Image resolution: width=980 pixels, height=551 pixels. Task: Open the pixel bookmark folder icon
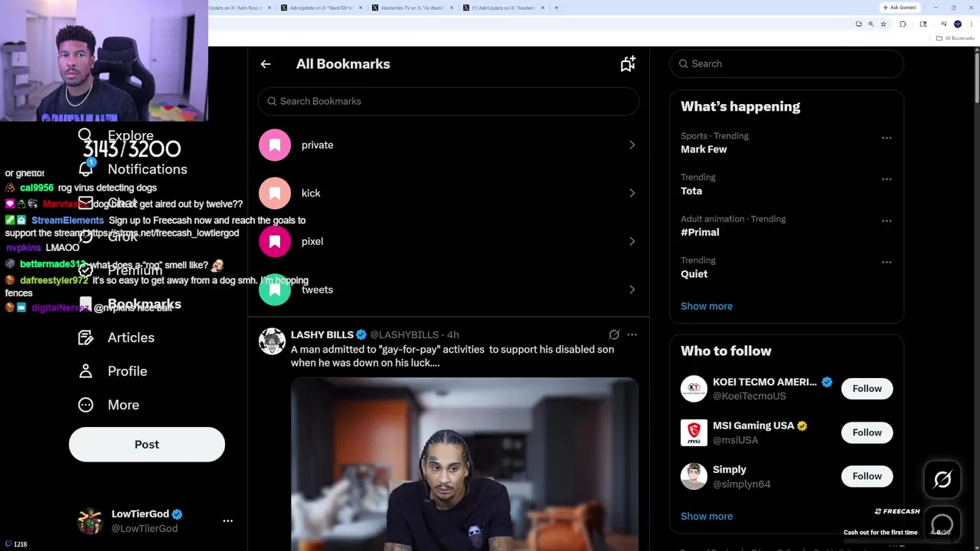tap(275, 242)
